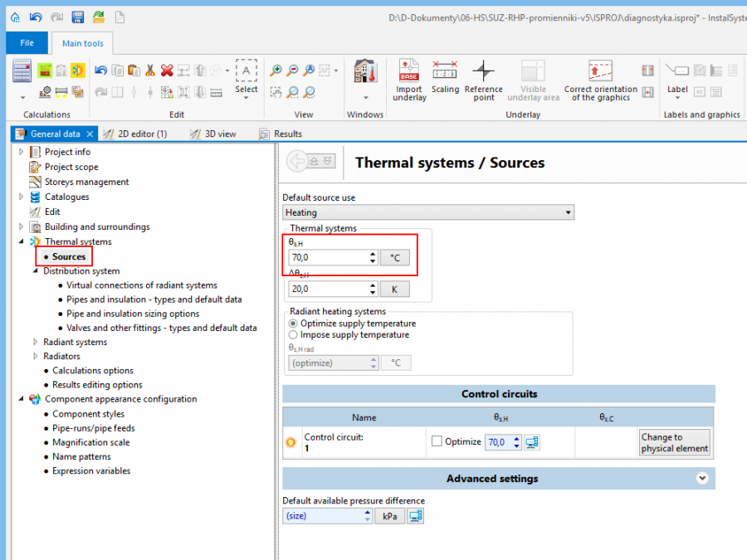The height and width of the screenshot is (560, 747).
Task: Choose Impose supply temperature option
Action: click(293, 335)
